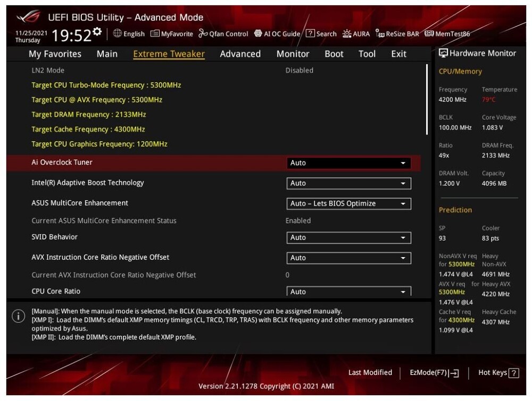Image resolution: width=532 pixels, height=401 pixels.
Task: Open AVX Instruction Core Ratio Negative Offset dropdown
Action: coord(349,258)
